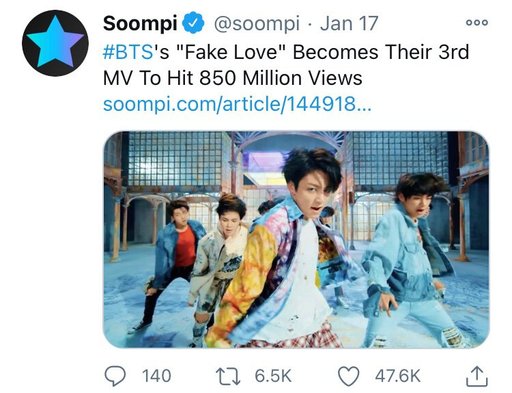Open the @soompi handle

[256, 24]
